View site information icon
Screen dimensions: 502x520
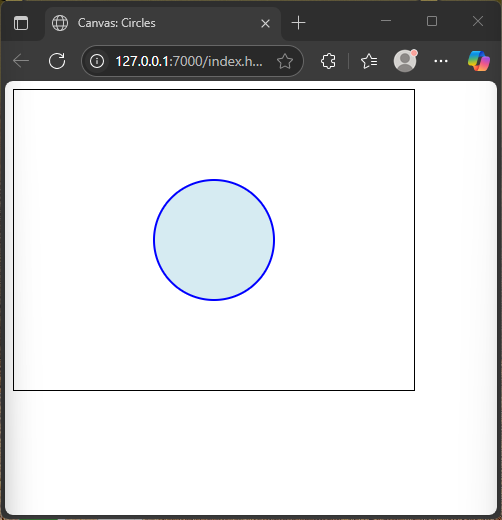(97, 61)
